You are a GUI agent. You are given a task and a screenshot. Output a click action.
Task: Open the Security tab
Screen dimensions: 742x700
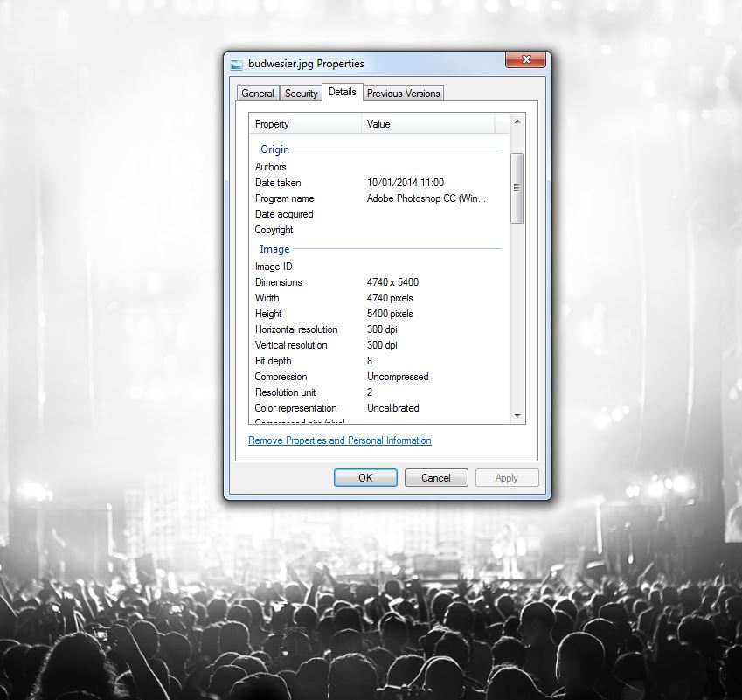point(301,94)
